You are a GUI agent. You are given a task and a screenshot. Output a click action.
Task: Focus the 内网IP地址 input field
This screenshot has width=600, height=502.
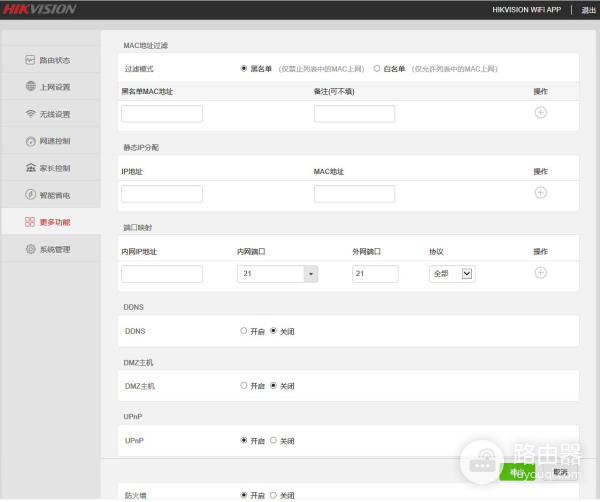pyautogui.click(x=162, y=274)
